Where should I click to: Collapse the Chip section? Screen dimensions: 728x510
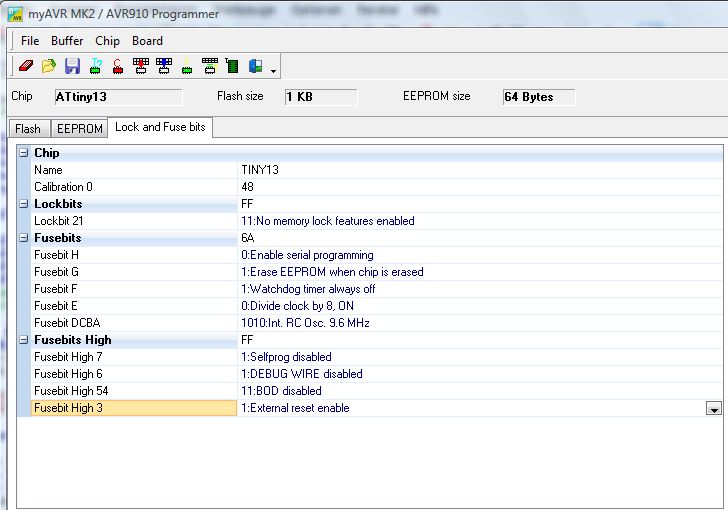(24, 153)
